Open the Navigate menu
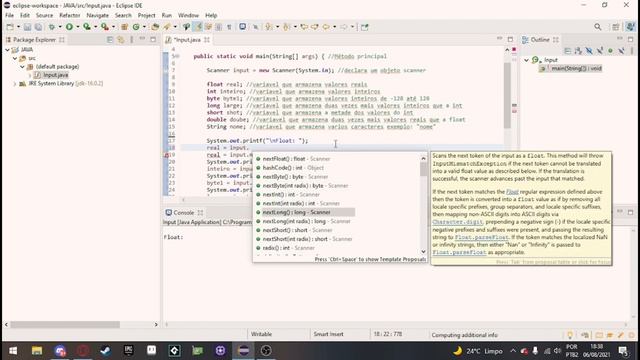 [98, 15]
